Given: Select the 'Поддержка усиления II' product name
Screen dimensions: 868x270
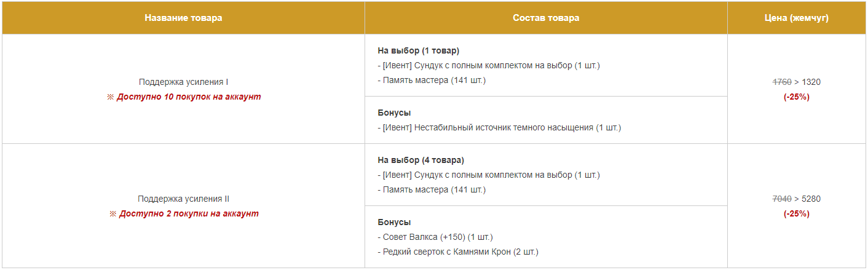Looking at the screenshot, I should click(x=184, y=199).
